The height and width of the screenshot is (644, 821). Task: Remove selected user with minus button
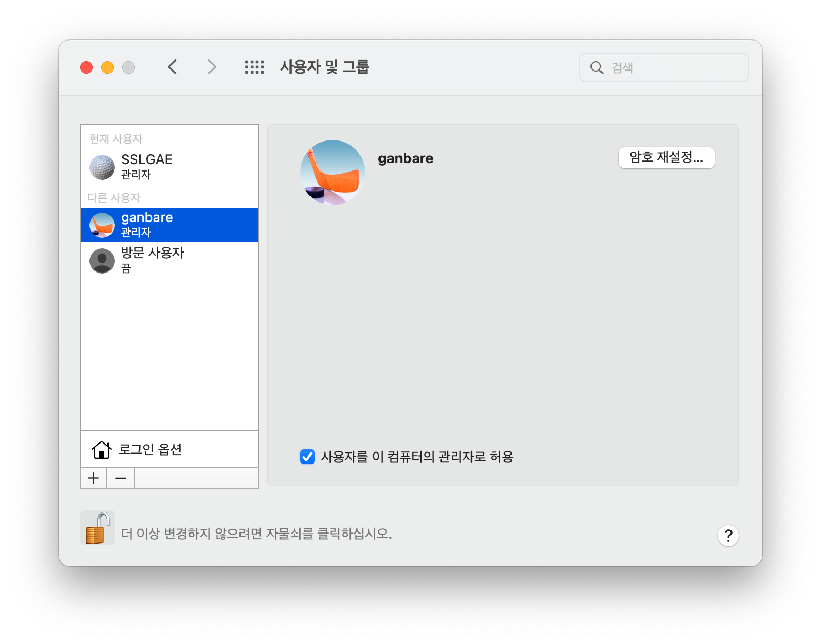(x=121, y=478)
